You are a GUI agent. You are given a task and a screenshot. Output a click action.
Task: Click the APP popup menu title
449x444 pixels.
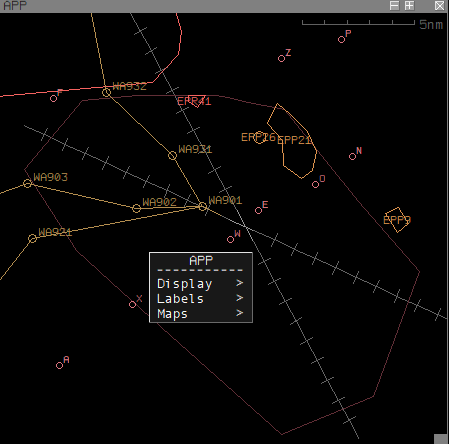[201, 260]
